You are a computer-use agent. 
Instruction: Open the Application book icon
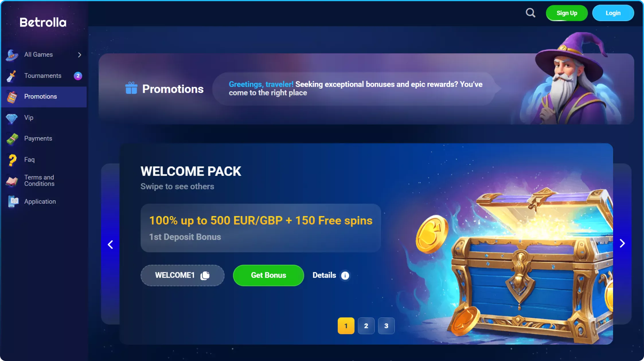pos(13,201)
